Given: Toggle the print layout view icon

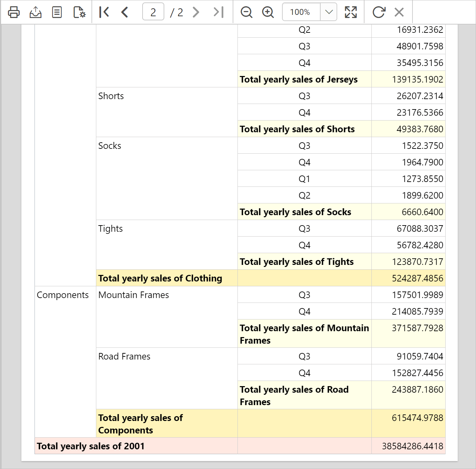Looking at the screenshot, I should pyautogui.click(x=57, y=12).
